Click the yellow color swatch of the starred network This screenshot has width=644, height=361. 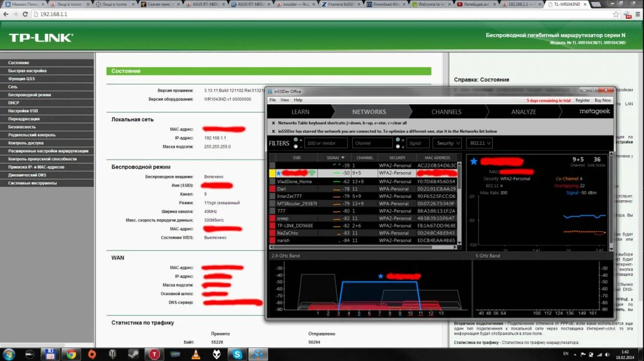point(272,173)
